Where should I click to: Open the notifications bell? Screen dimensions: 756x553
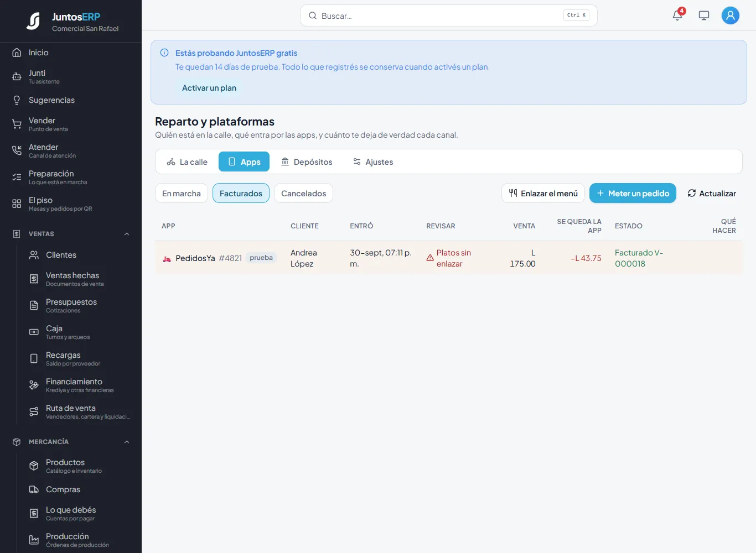coord(677,15)
